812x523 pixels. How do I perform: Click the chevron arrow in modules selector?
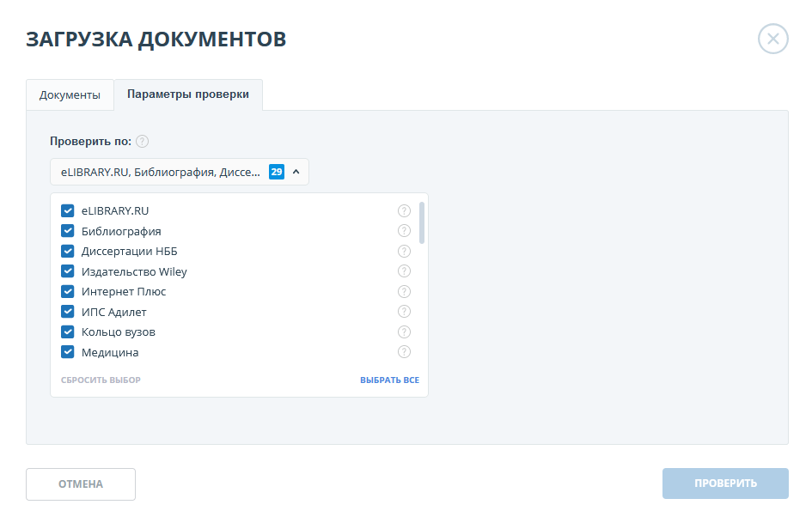pyautogui.click(x=296, y=172)
